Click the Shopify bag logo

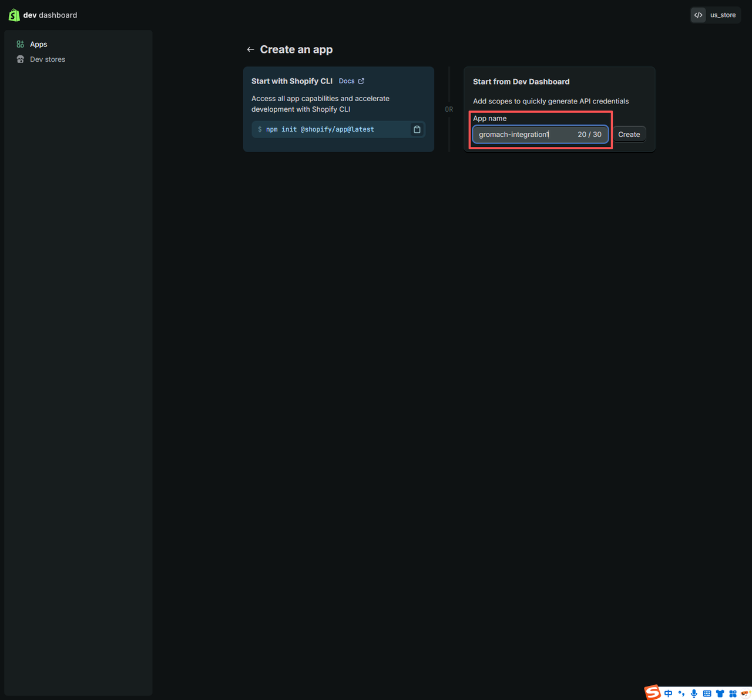pyautogui.click(x=14, y=15)
